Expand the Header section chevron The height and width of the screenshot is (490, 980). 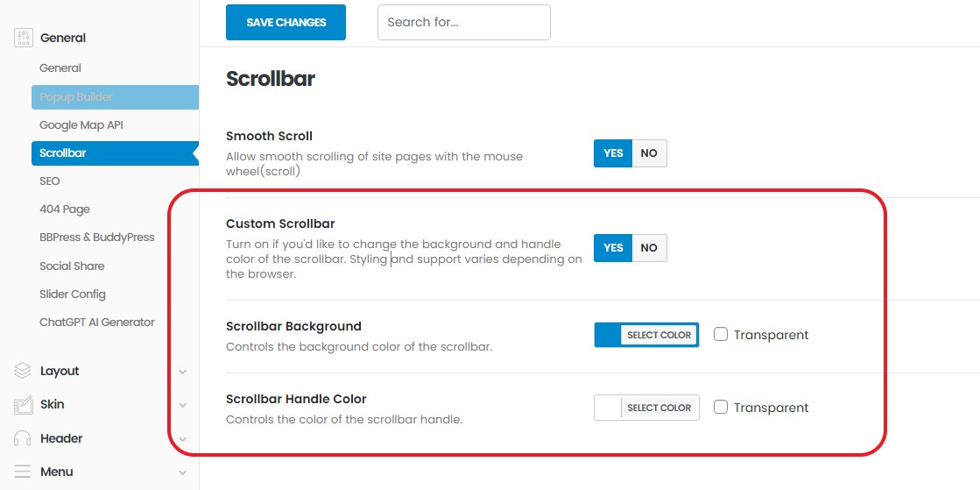click(x=182, y=439)
